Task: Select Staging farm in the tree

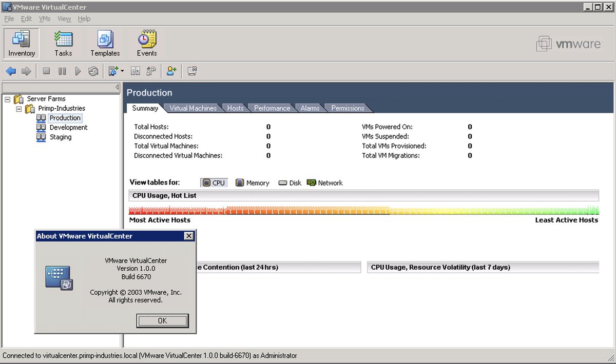Action: (x=61, y=137)
